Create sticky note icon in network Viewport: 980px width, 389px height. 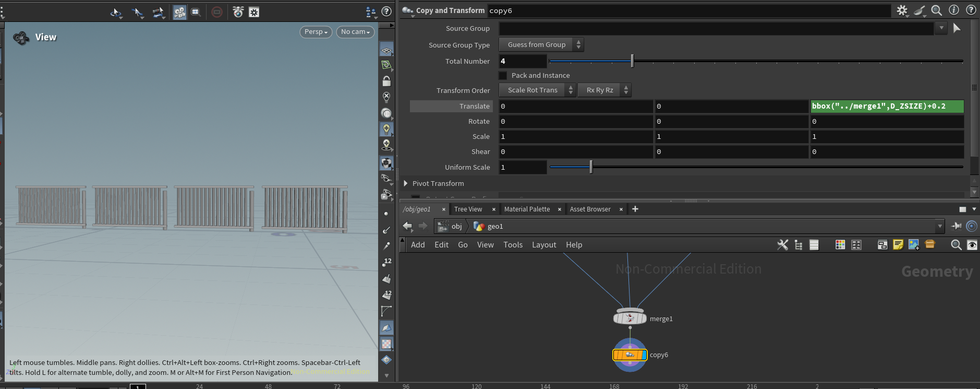click(x=898, y=245)
